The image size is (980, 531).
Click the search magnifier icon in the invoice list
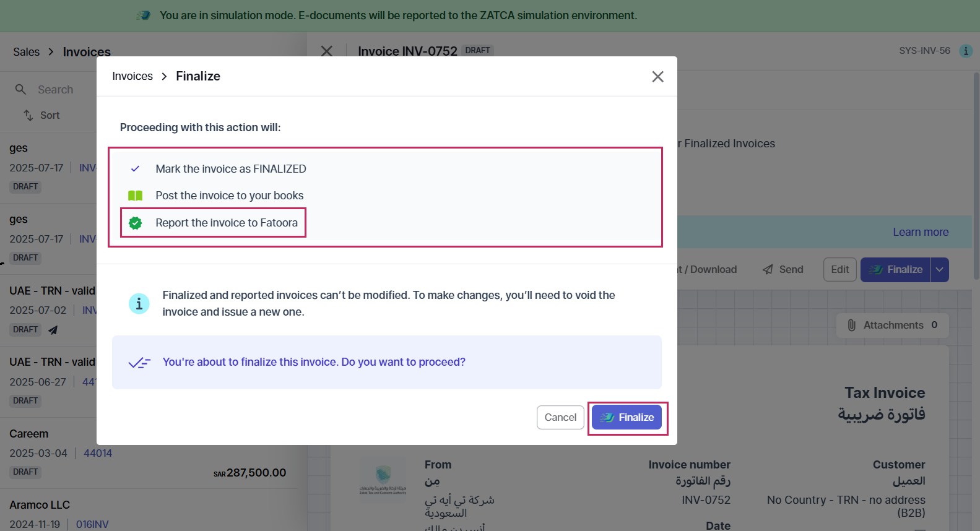[20, 90]
